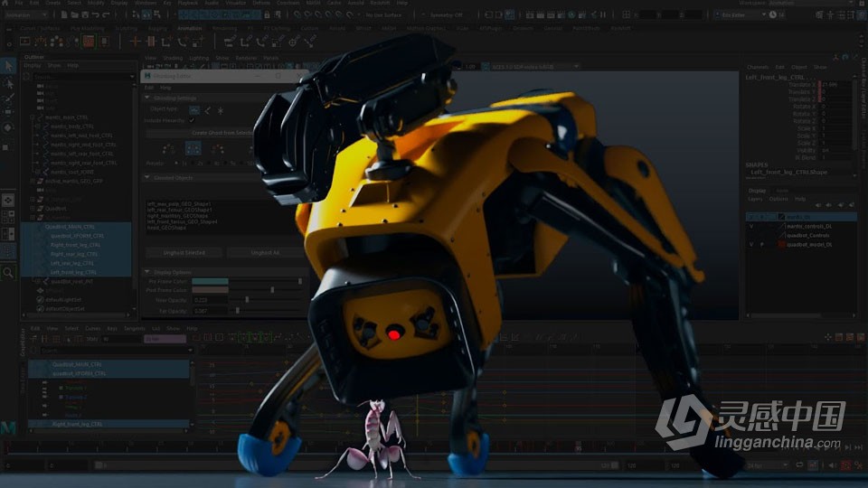This screenshot has height=488, width=868.
Task: Click the Save scene icon in status line
Action: tap(85, 15)
